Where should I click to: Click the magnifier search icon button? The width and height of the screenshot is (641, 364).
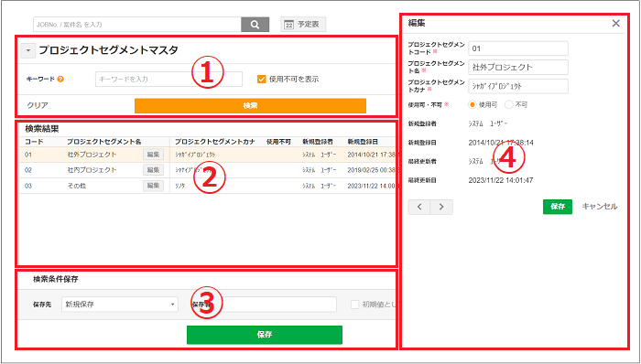coord(255,25)
